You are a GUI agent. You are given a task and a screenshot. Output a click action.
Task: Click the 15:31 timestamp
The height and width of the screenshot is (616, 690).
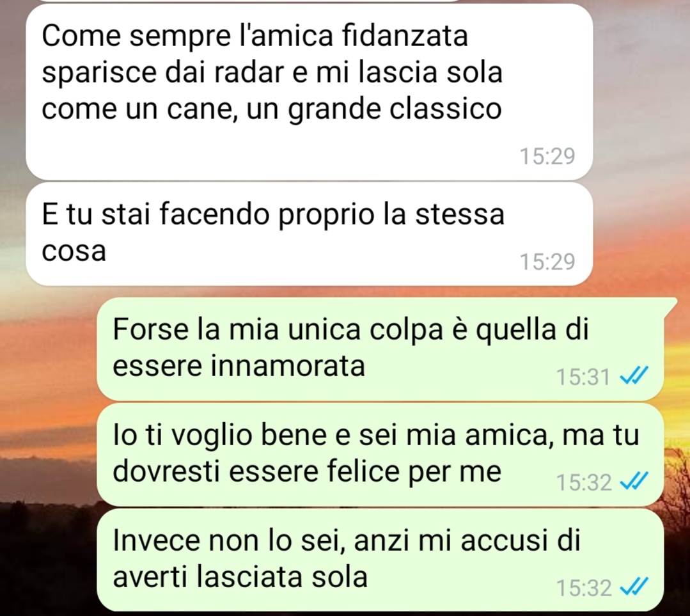[583, 377]
